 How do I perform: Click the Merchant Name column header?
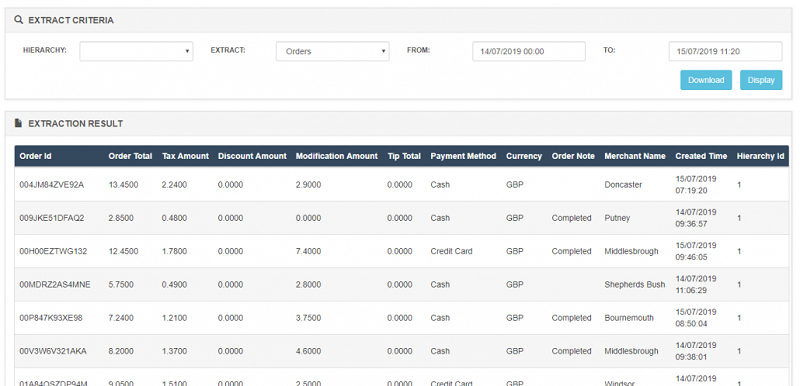[x=635, y=156]
